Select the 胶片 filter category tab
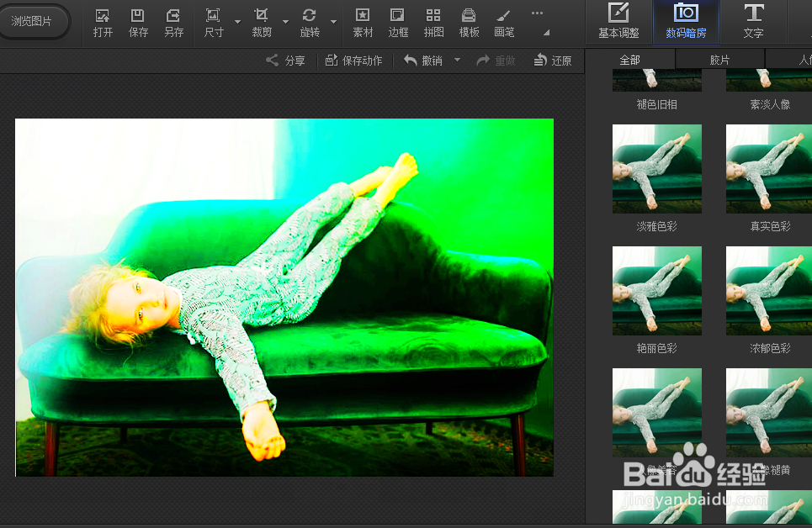 coord(719,60)
